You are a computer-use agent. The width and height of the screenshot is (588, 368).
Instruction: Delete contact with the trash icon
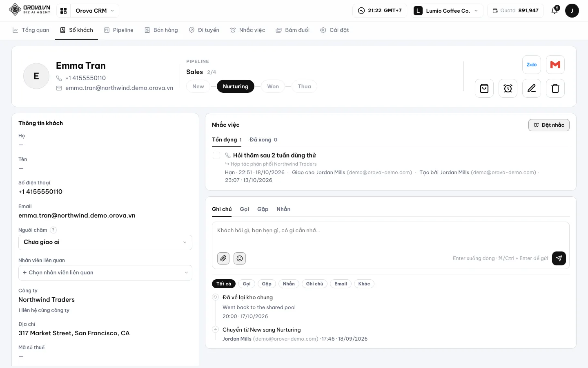(555, 88)
